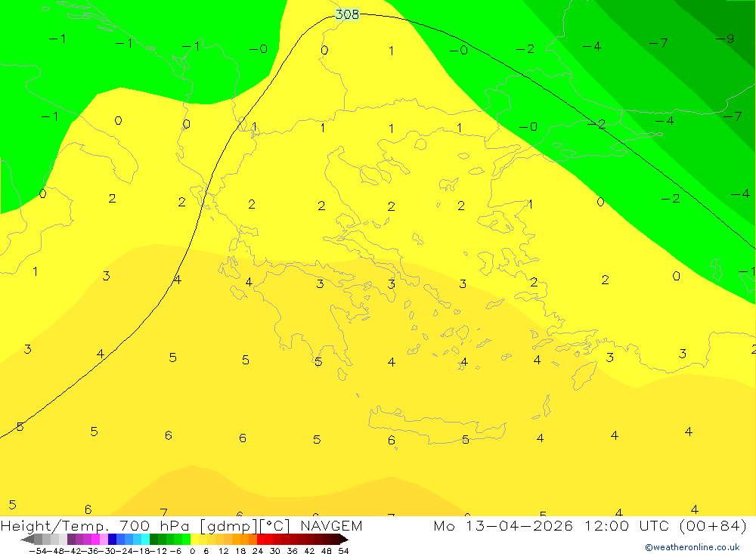Click the '36' legend scale value
Viewport: 756px width, 554px height.
click(292, 551)
